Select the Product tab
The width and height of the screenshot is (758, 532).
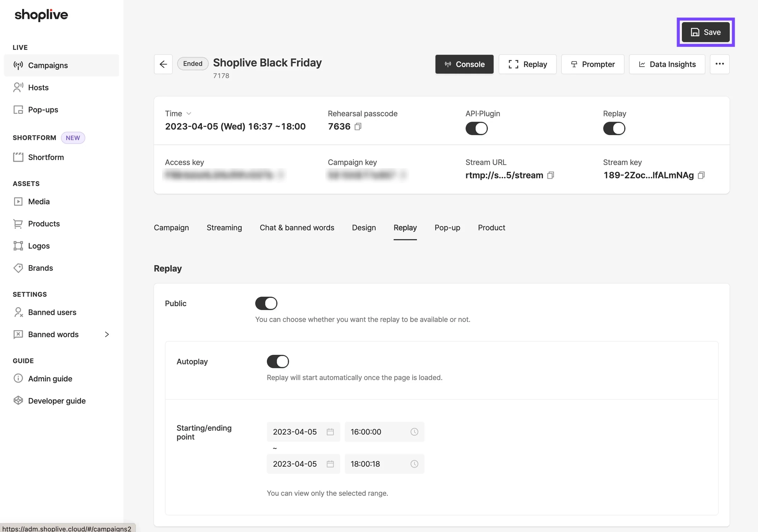(491, 227)
